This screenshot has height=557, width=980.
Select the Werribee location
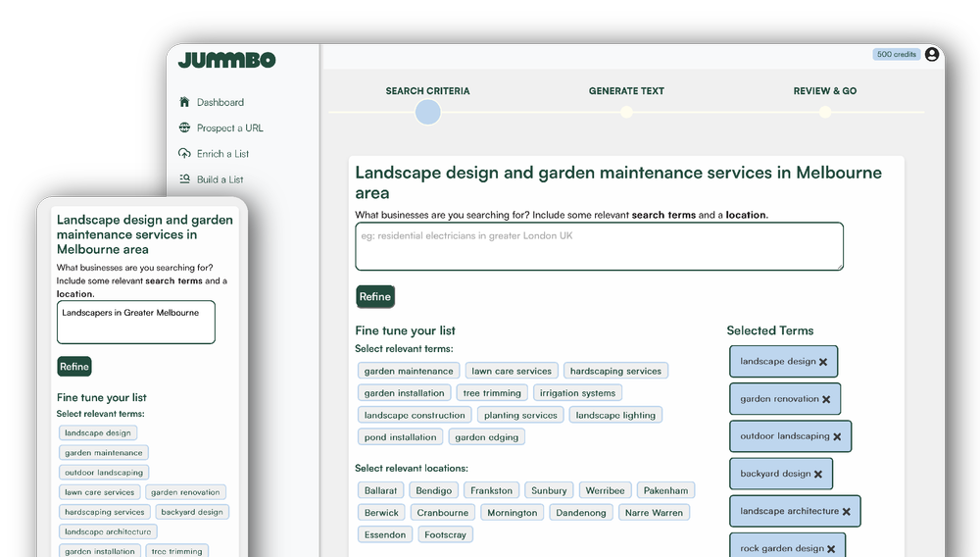pyautogui.click(x=605, y=490)
